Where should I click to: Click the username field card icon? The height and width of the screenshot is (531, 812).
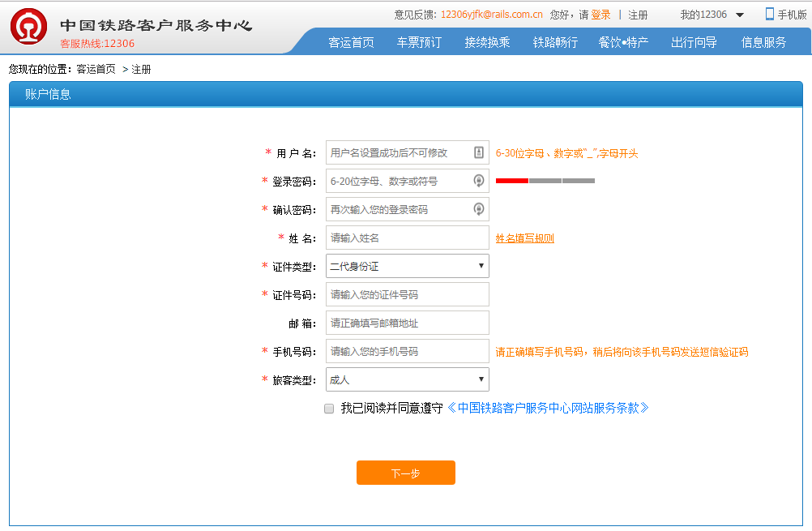478,152
